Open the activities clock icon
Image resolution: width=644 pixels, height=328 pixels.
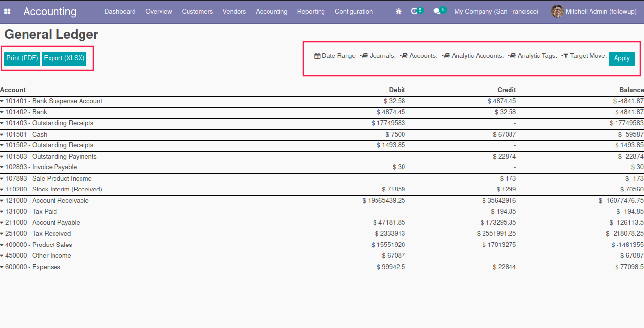(414, 11)
